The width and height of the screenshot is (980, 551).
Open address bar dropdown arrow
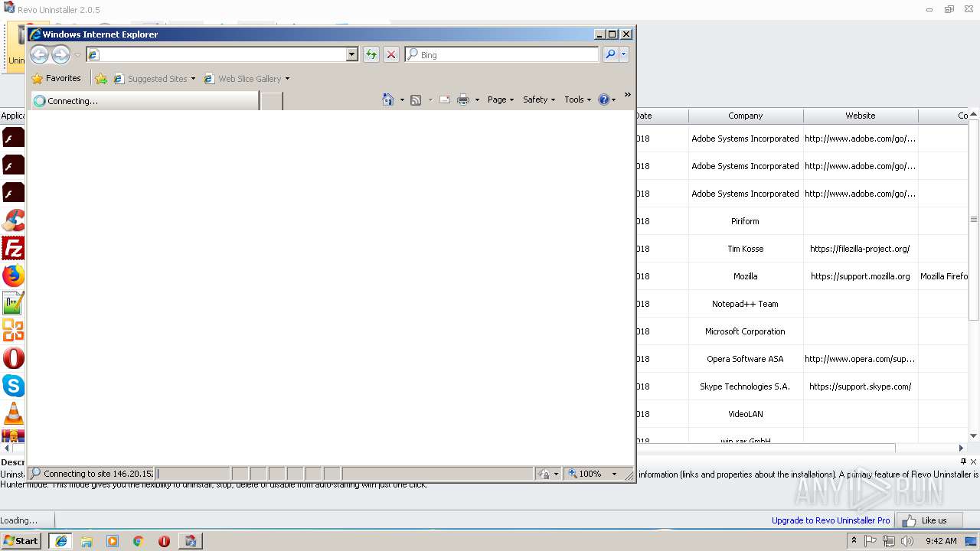(352, 54)
